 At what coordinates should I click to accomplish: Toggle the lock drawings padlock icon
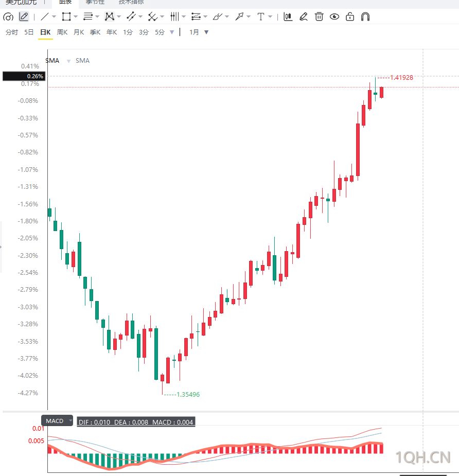[350, 16]
